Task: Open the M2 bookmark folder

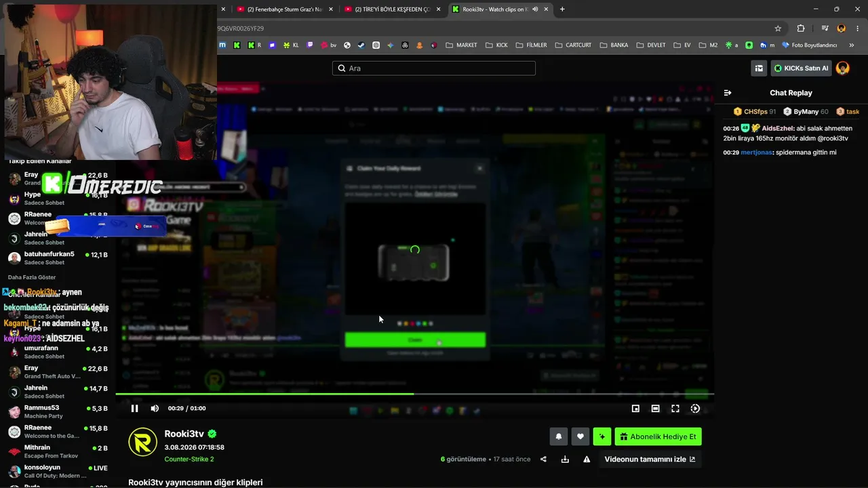Action: coord(708,45)
